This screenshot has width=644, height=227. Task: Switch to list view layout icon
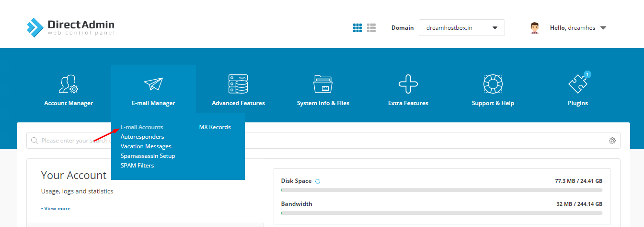[371, 28]
